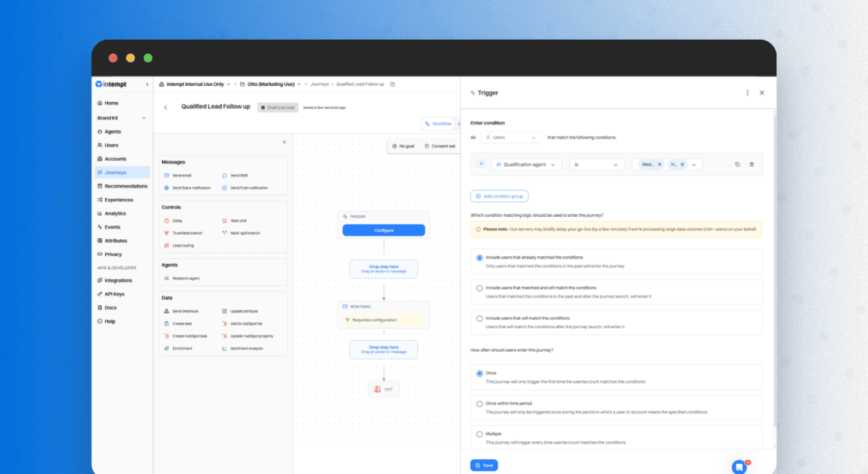Click the Consent set button

tap(439, 146)
